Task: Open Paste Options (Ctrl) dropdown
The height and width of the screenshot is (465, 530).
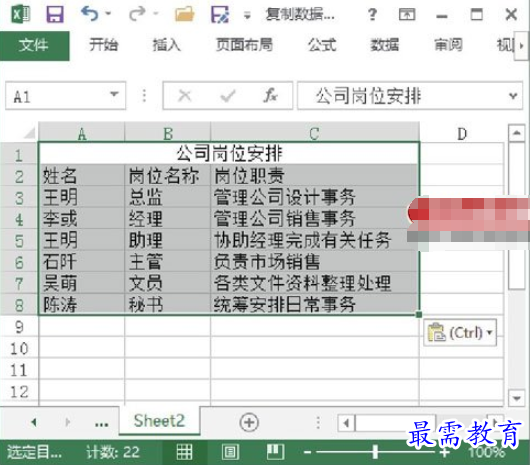Action: [x=460, y=333]
